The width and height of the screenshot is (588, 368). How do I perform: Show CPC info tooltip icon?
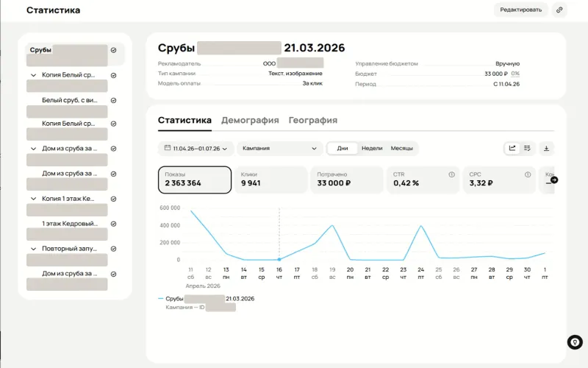[528, 174]
